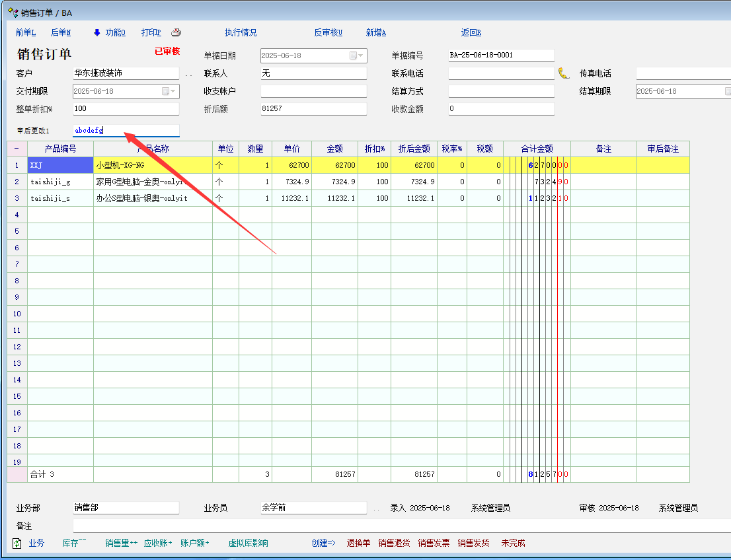Click the 审后更改1 input field
Screen dimensions: 731x560
pos(126,130)
